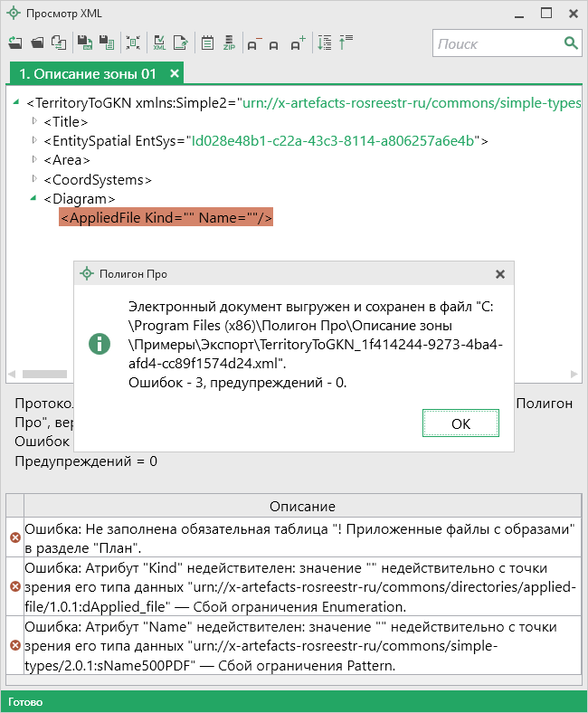Click into the Поиск search field
Image resolution: width=588 pixels, height=713 pixels.
pos(496,43)
